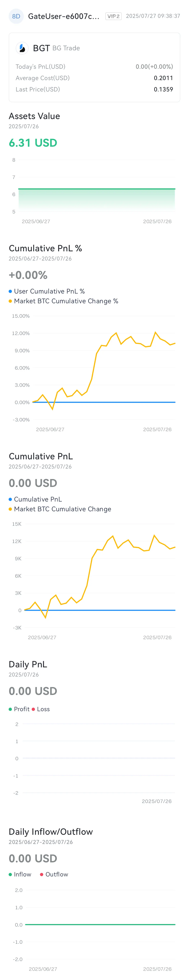Open the GateUser-e6007c profile name
Screen dimensions: 189x980
(64, 16)
